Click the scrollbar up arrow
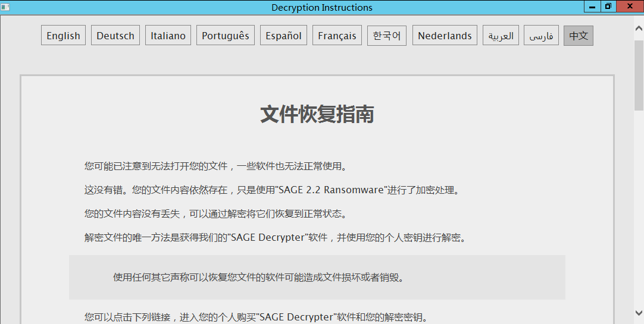 [638, 27]
